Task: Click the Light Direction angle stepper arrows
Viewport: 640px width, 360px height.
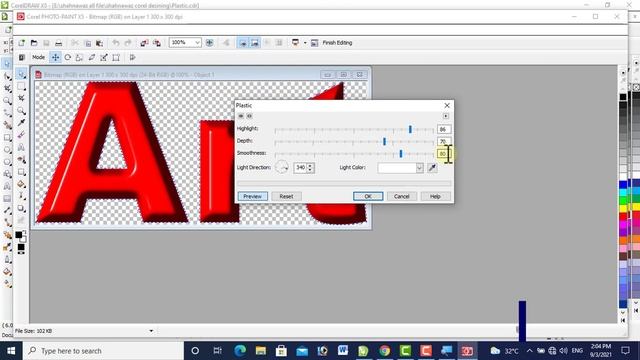Action: [311, 168]
